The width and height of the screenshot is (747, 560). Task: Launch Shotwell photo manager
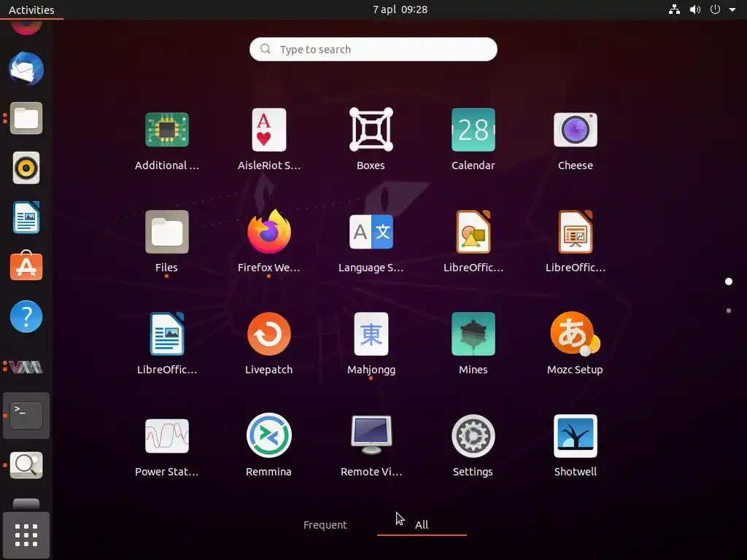pyautogui.click(x=575, y=436)
